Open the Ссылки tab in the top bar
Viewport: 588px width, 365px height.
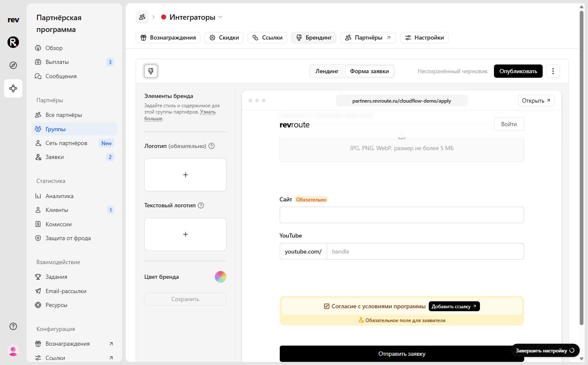click(x=267, y=37)
